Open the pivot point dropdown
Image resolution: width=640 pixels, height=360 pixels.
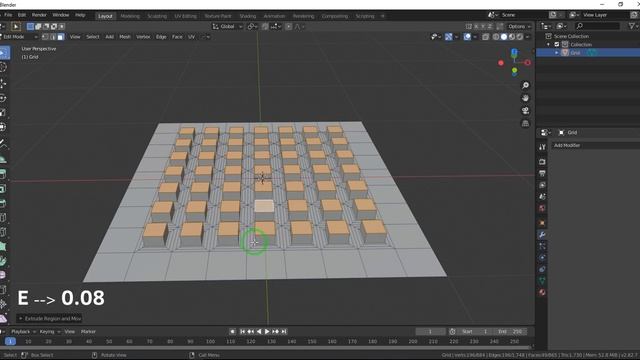[x=251, y=27]
